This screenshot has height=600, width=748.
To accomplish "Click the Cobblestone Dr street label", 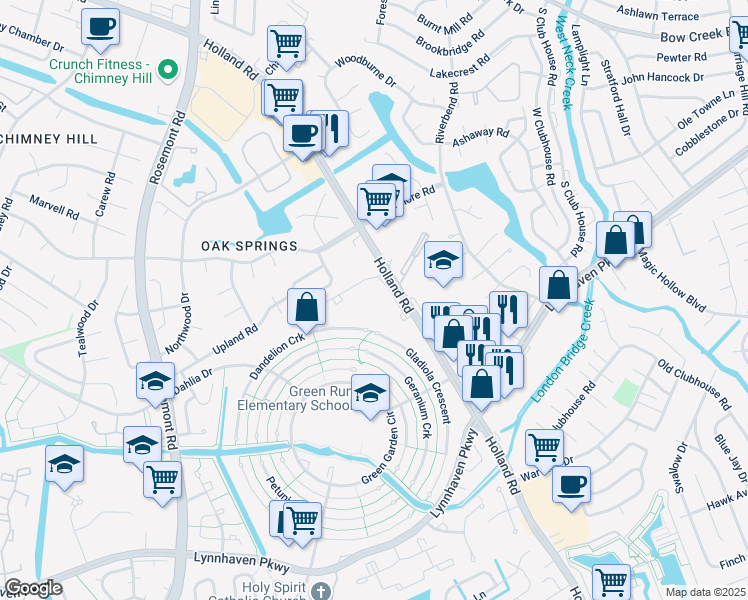I will (x=707, y=132).
